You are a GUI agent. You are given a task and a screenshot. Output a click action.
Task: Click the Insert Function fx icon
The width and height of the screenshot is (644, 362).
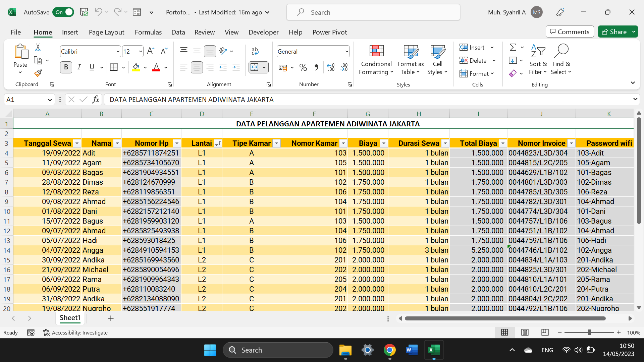[x=96, y=100]
